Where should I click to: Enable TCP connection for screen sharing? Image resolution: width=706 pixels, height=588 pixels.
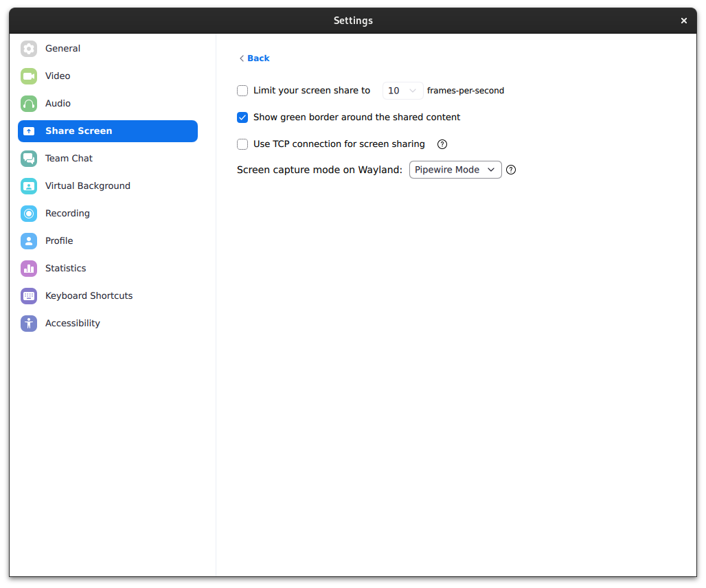coord(242,144)
